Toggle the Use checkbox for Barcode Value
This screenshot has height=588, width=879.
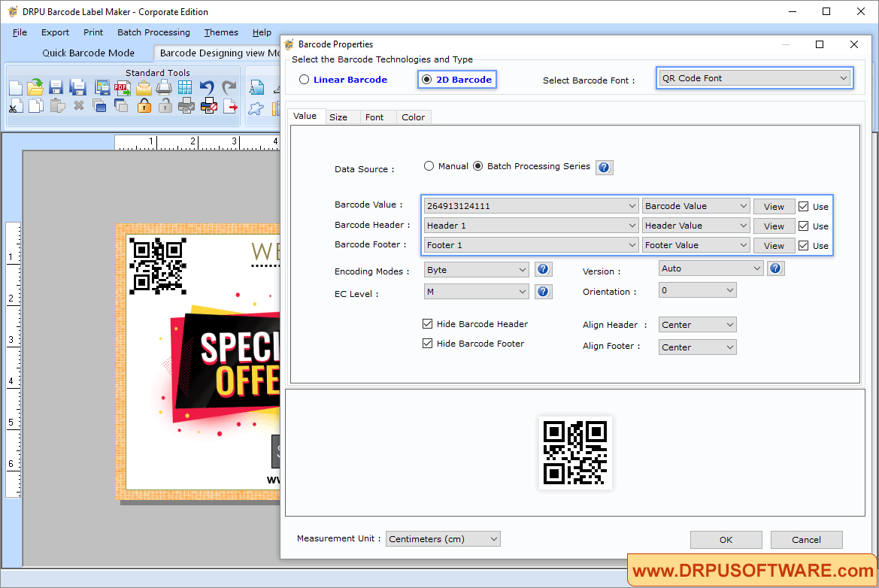[x=803, y=206]
